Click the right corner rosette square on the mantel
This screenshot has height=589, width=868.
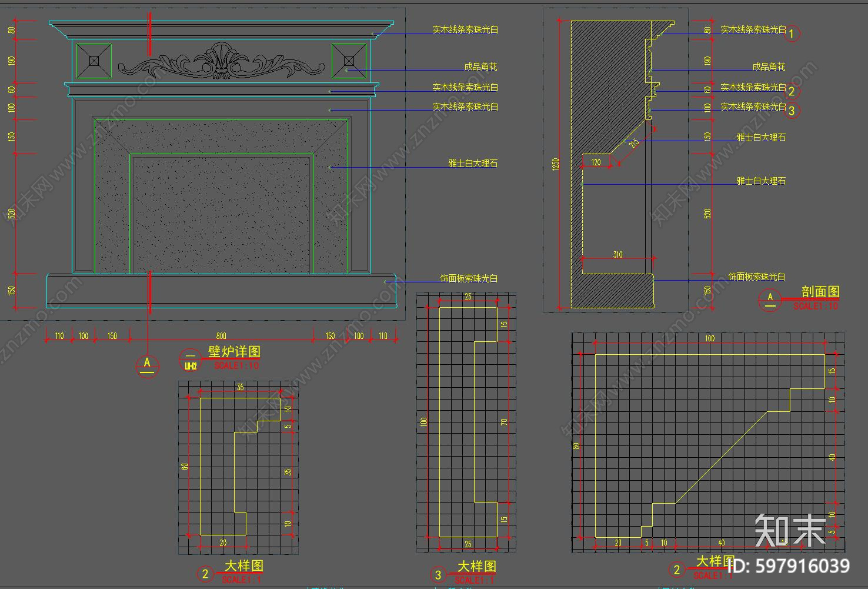[x=349, y=60]
